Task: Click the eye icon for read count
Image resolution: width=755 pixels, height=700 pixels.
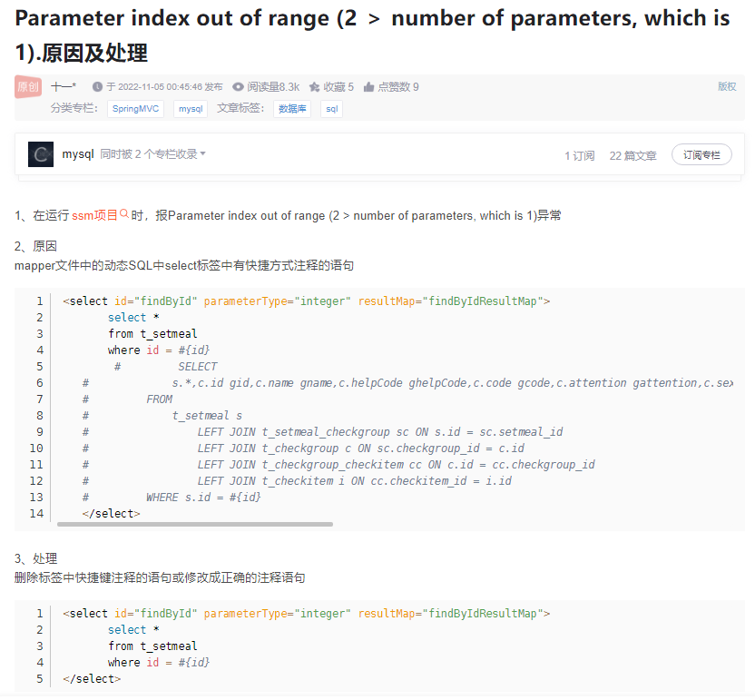Action: click(238, 87)
